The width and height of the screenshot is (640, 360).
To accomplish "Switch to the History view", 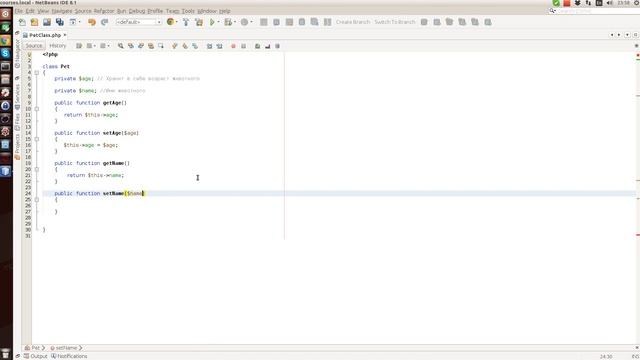I will (58, 46).
